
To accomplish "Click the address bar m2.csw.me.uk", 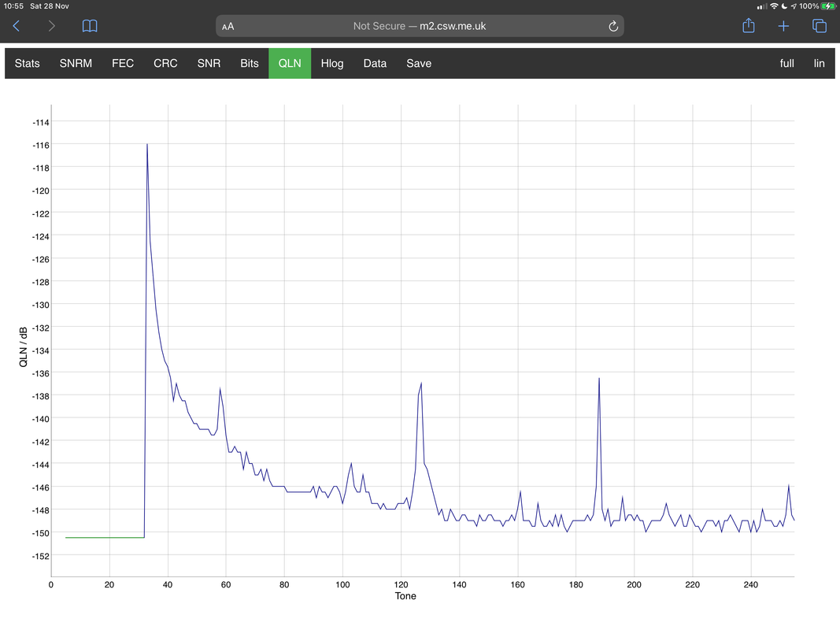I will 420,26.
